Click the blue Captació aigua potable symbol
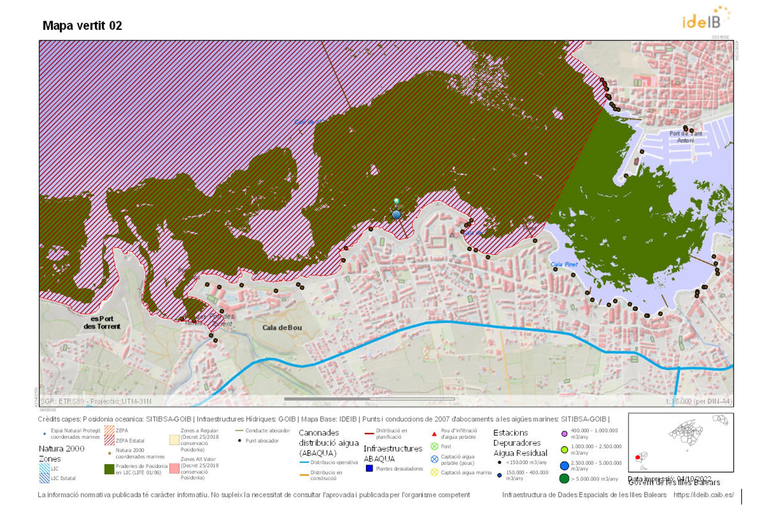This screenshot has width=777, height=532. tap(434, 459)
